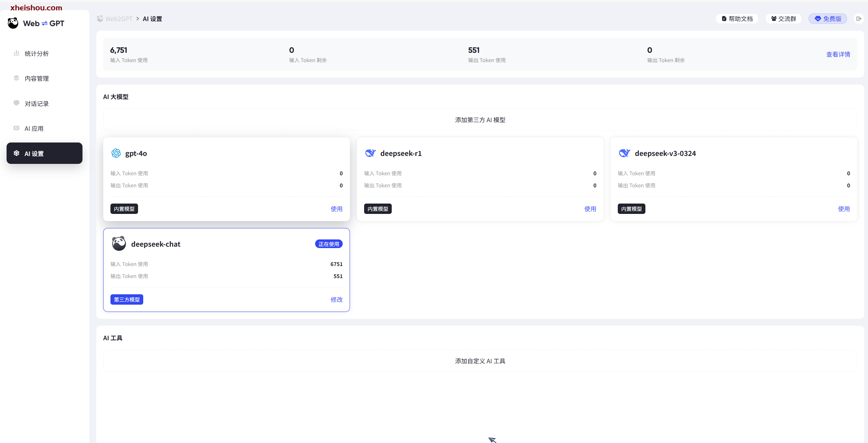Click the AI 大模型 section heading
Screen dimensions: 868x443
point(116,97)
